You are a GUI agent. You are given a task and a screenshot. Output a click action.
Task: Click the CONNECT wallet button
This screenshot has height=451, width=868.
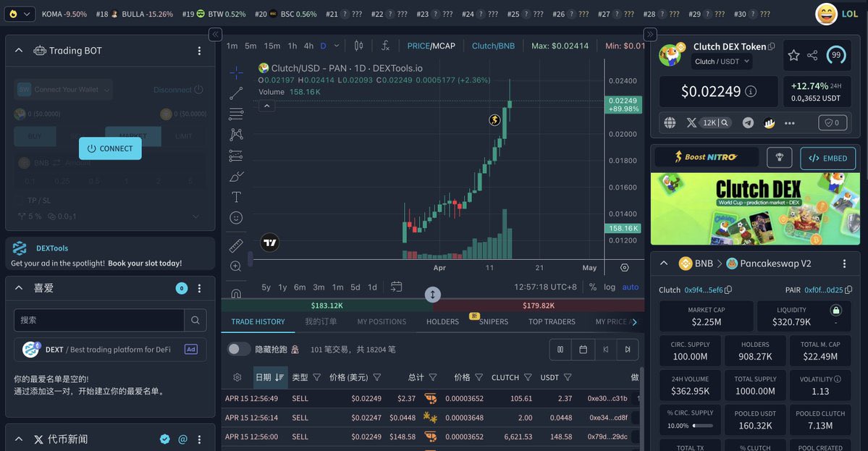coord(110,148)
